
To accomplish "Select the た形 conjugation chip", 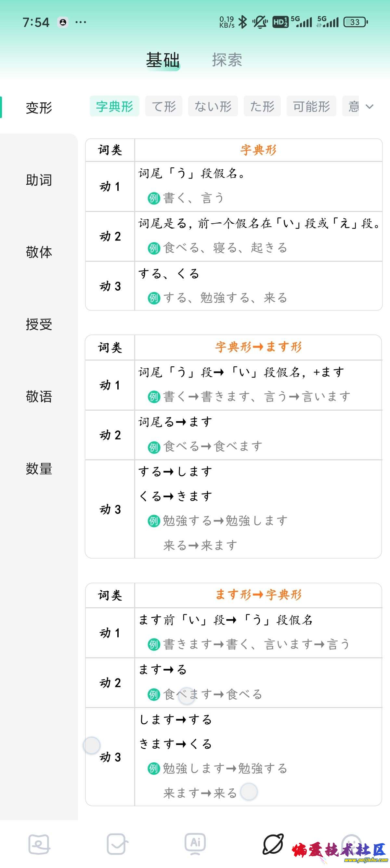I will 262,107.
